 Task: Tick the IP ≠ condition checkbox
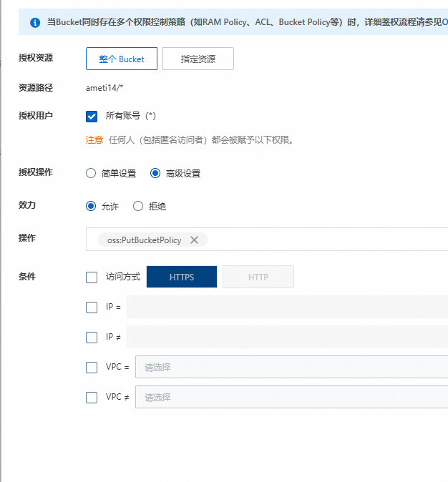[92, 338]
